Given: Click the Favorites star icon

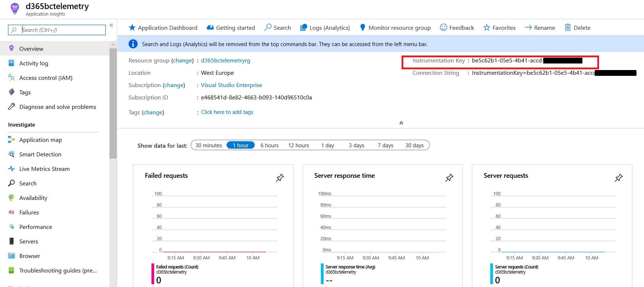Looking at the screenshot, I should (486, 28).
